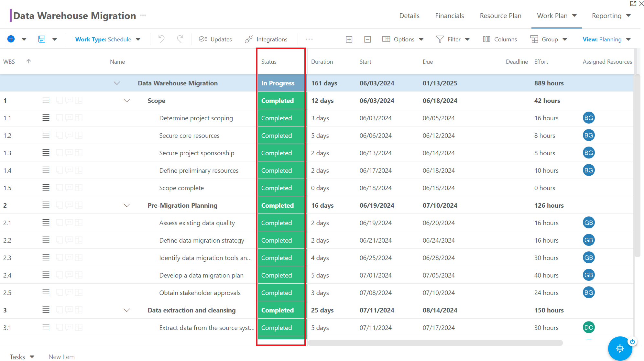
Task: Open Updates from the toolbar
Action: coord(215,39)
